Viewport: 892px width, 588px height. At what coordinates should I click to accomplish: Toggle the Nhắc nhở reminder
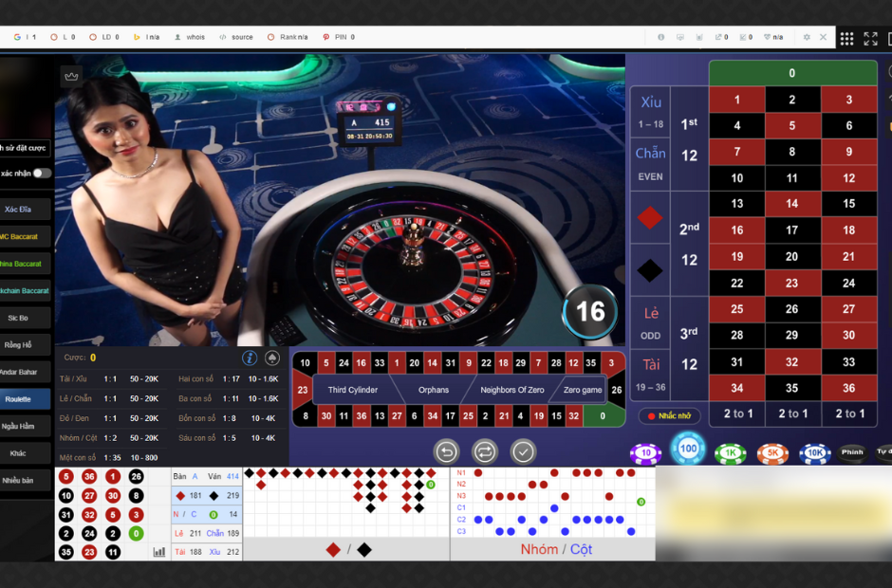coord(669,416)
